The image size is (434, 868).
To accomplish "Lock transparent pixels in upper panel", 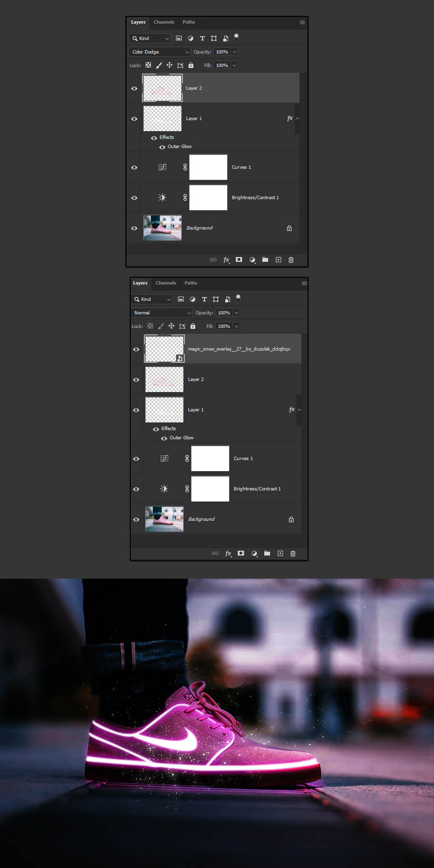I will 148,65.
